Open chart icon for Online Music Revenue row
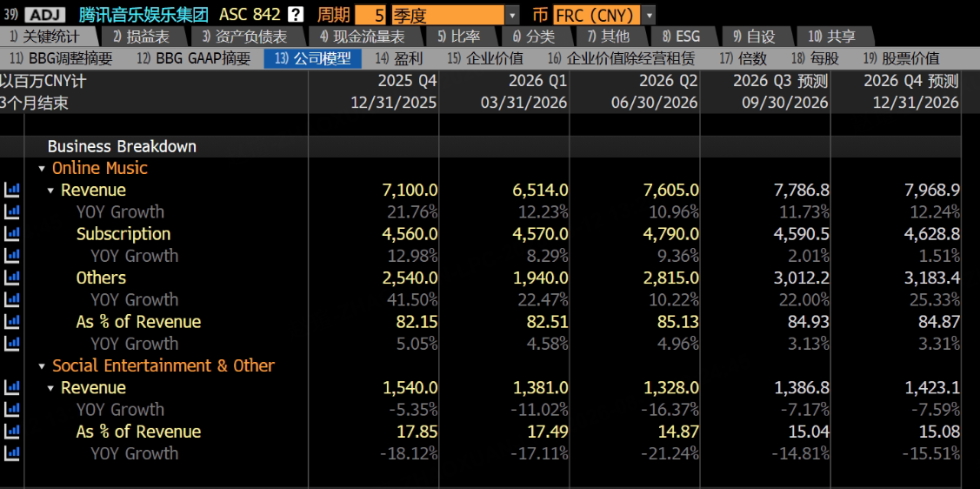The width and height of the screenshot is (980, 489). (12, 190)
